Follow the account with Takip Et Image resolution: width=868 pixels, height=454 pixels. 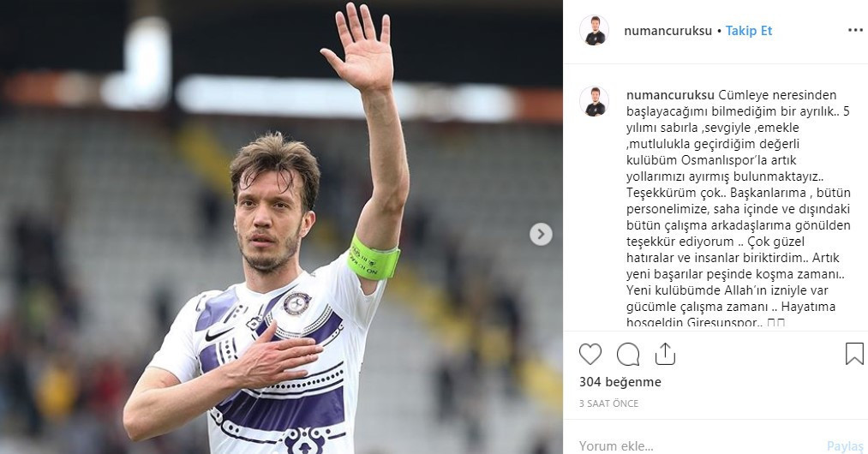click(749, 31)
